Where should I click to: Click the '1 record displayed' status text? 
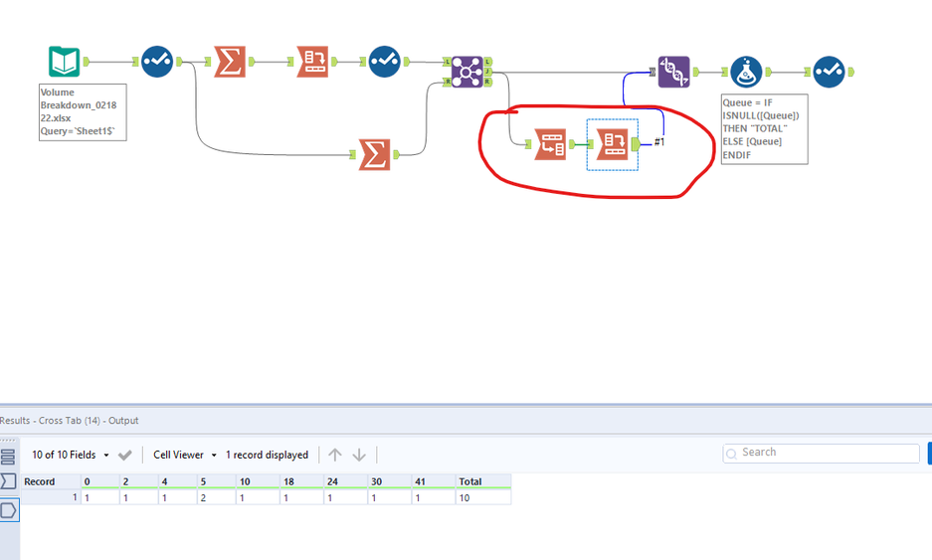[x=267, y=455]
